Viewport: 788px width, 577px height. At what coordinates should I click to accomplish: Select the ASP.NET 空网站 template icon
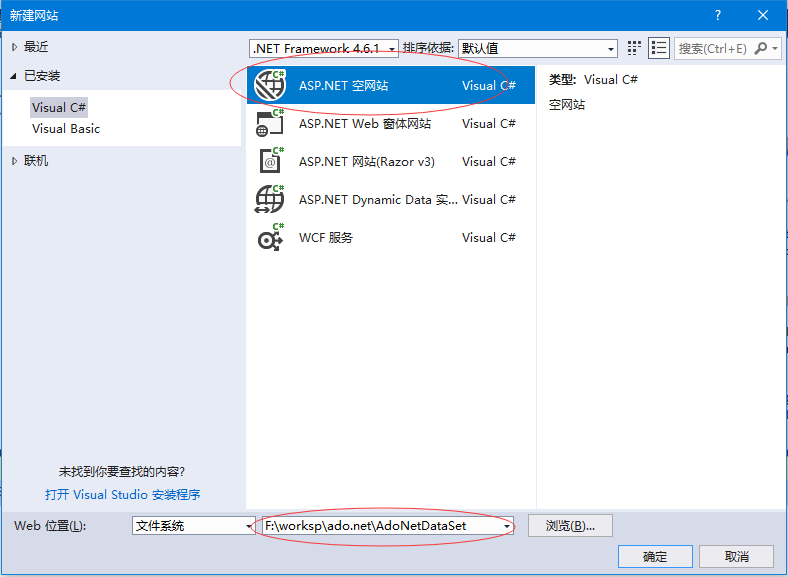[x=270, y=86]
